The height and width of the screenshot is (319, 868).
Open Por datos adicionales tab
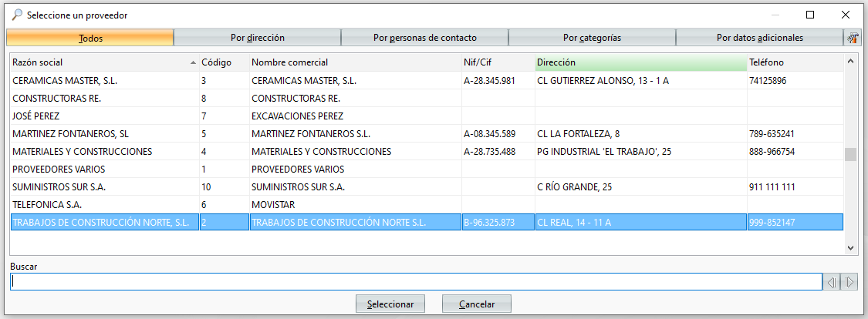coord(759,38)
